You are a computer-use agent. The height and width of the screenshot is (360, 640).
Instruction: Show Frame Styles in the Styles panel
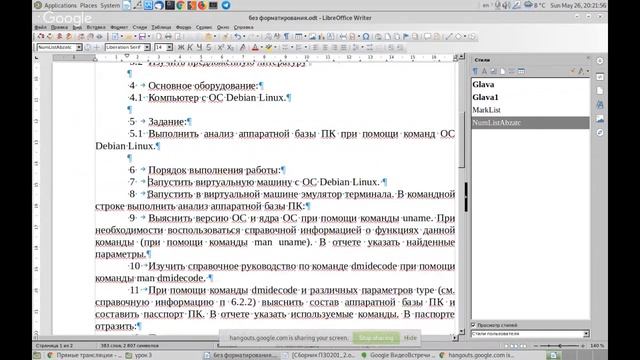[x=493, y=71]
